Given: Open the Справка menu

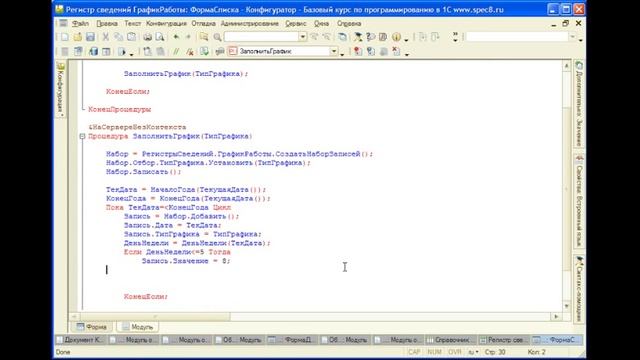Looking at the screenshot, I should pos(349,24).
